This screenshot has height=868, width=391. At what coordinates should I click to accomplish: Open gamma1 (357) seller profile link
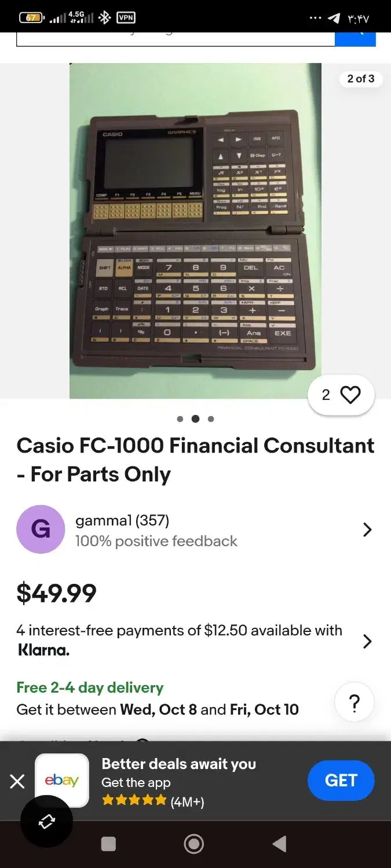pos(122,521)
